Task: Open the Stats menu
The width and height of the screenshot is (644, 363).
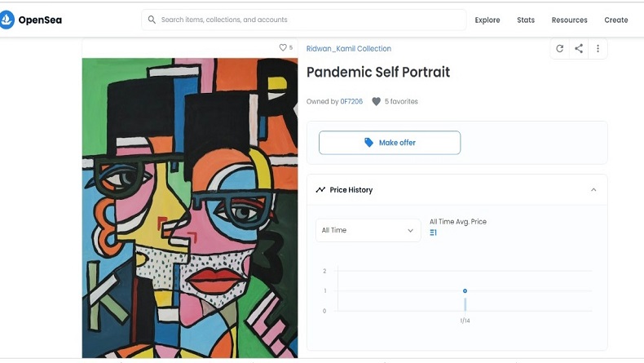Action: (x=526, y=20)
